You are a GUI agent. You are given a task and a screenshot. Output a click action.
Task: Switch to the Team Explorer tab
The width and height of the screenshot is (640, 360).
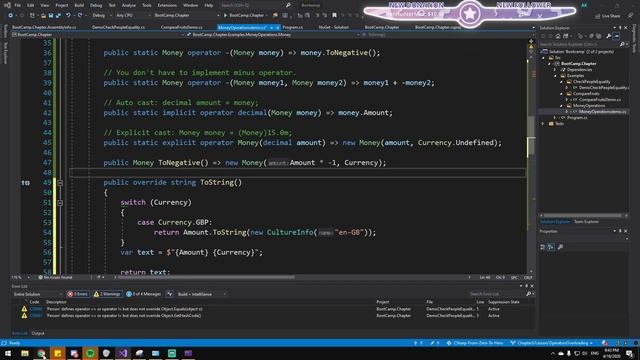point(586,222)
